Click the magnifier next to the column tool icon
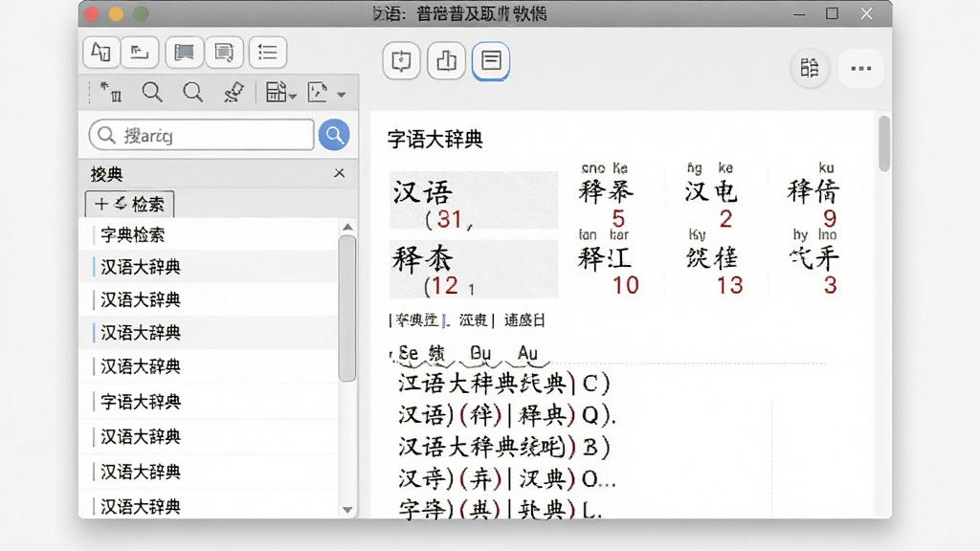 (152, 93)
